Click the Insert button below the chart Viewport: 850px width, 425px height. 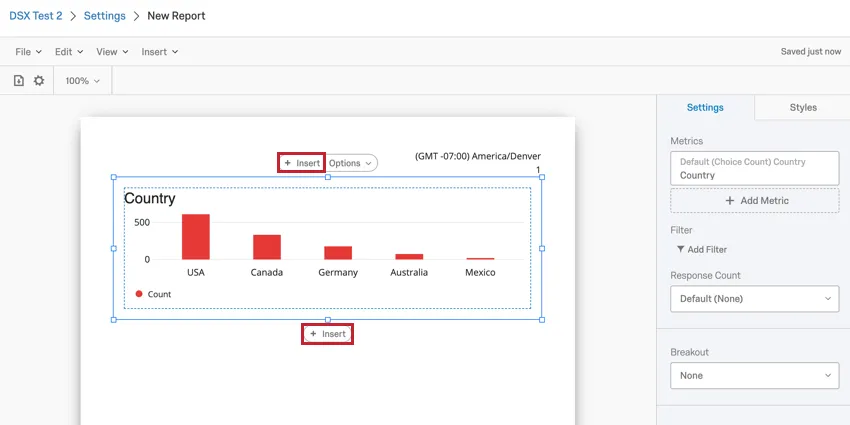pos(327,334)
